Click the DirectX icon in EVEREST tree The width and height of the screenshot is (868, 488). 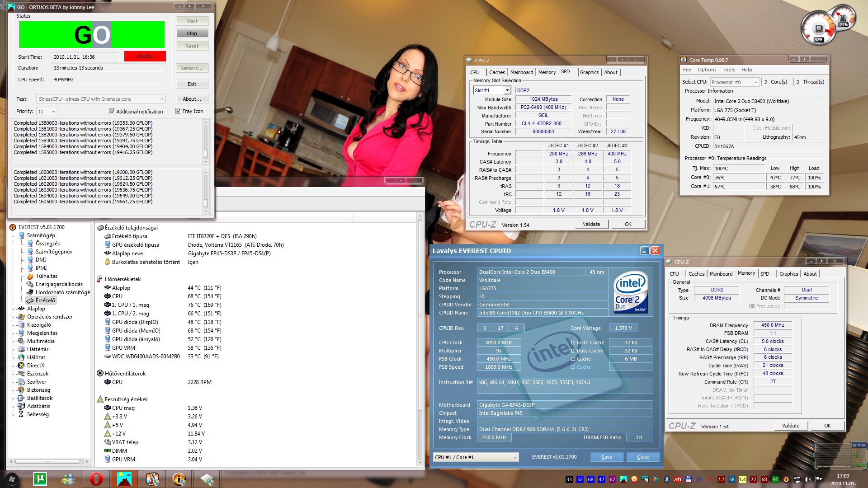(x=21, y=366)
